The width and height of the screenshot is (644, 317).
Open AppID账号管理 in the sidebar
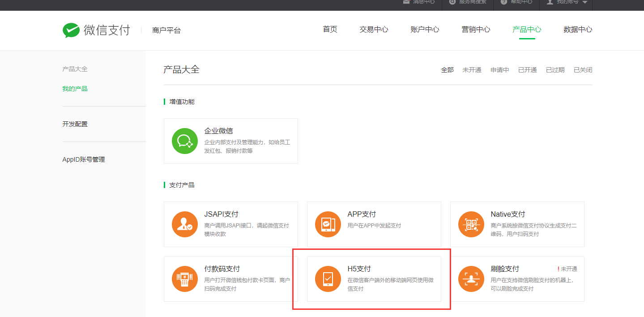pos(84,159)
